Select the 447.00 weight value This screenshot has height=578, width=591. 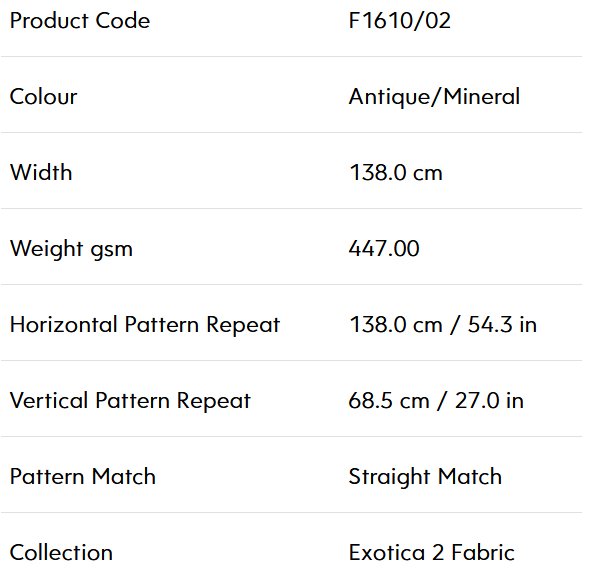pos(384,249)
